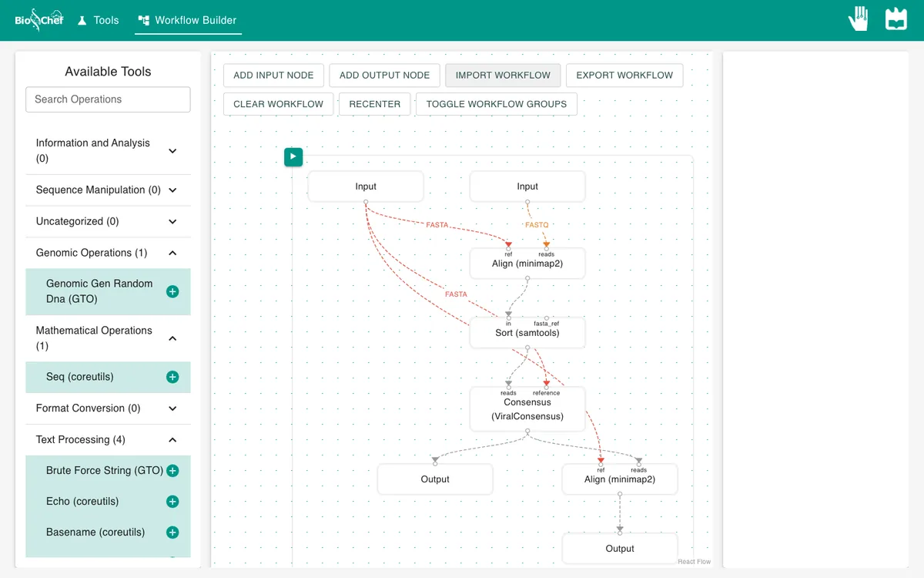Viewport: 924px width, 578px height.
Task: Click the FASTA label near Sort (samtools)
Action: coord(456,294)
